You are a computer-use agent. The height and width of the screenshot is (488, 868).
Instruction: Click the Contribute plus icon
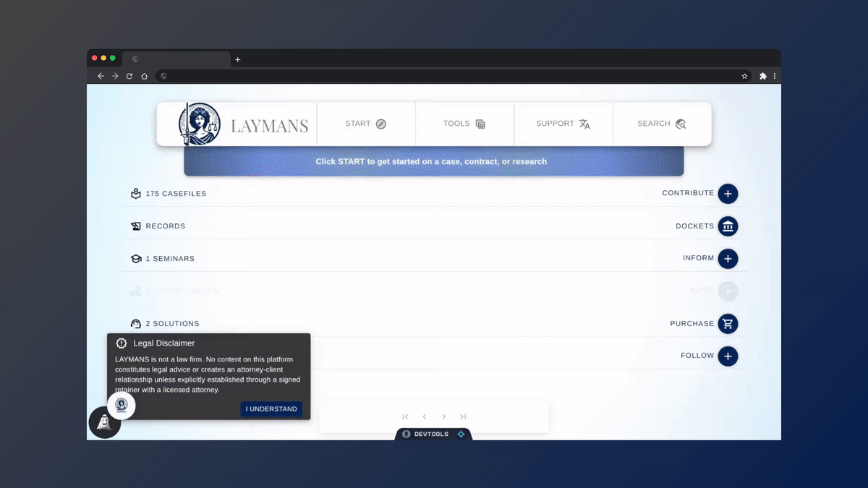(728, 194)
